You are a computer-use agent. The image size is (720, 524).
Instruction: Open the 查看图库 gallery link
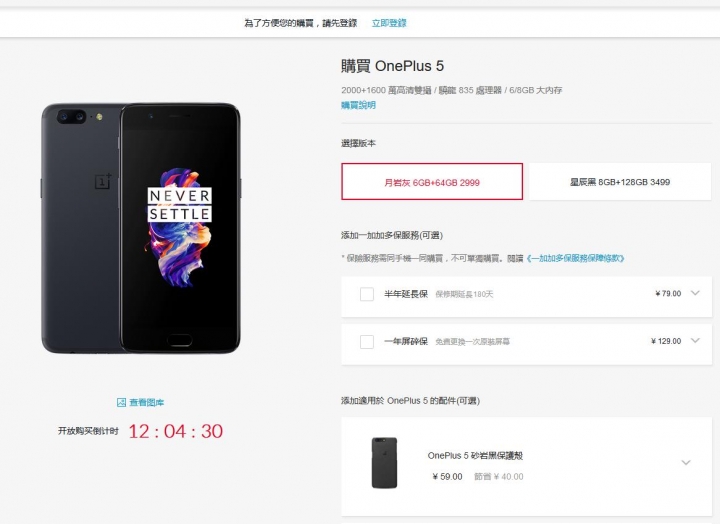(146, 402)
